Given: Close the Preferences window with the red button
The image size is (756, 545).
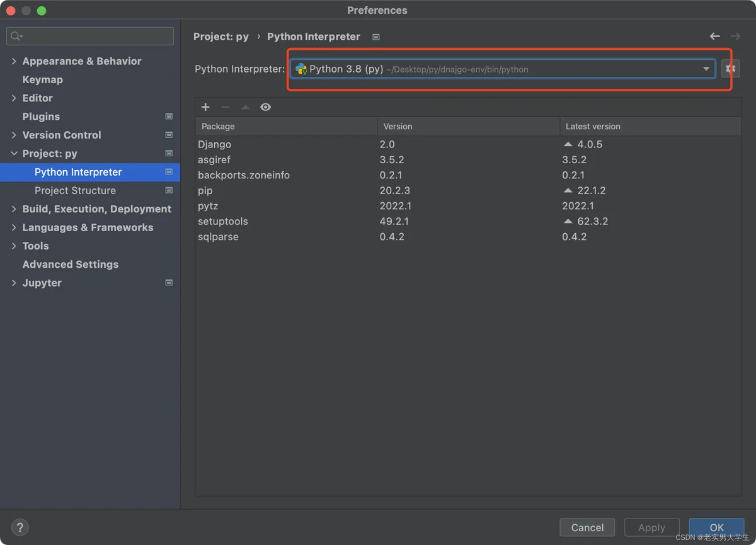Looking at the screenshot, I should click(11, 11).
